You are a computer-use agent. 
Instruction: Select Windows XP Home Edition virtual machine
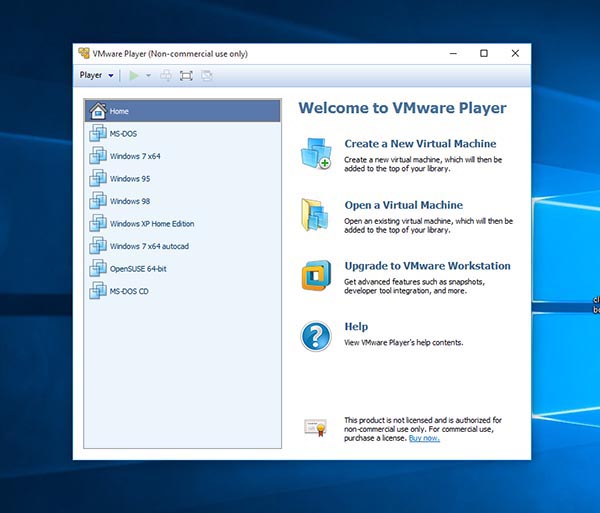183,224
